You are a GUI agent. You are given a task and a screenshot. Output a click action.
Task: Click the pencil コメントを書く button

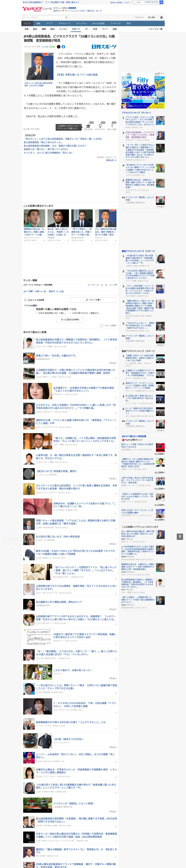click(x=93, y=300)
